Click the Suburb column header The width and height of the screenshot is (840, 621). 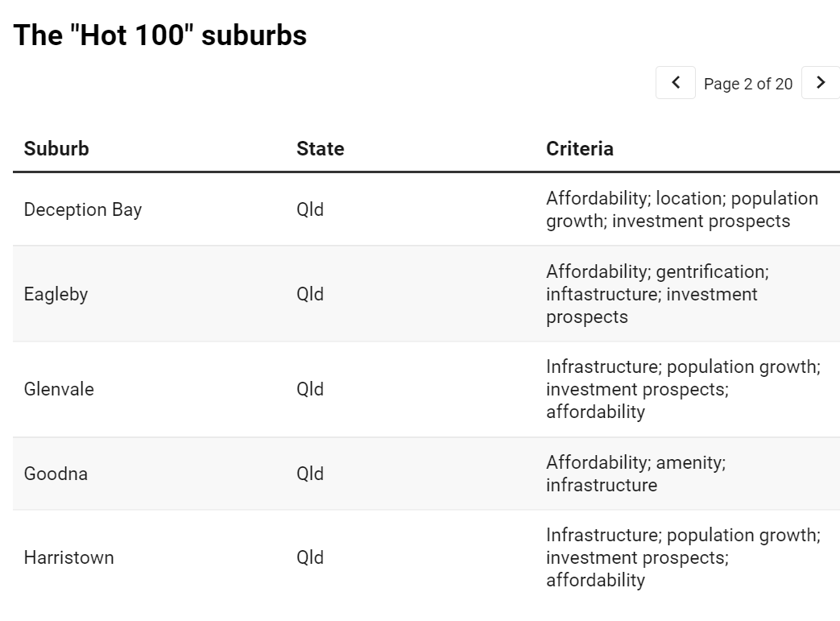pos(56,148)
